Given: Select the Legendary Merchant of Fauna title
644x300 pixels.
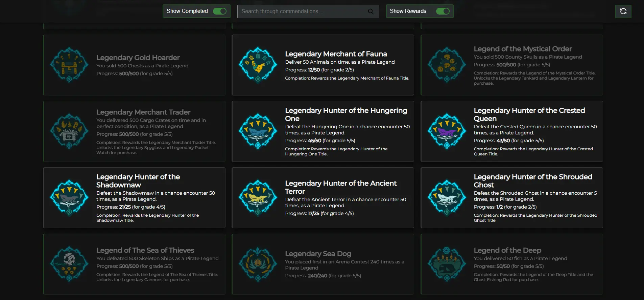Looking at the screenshot, I should point(336,54).
